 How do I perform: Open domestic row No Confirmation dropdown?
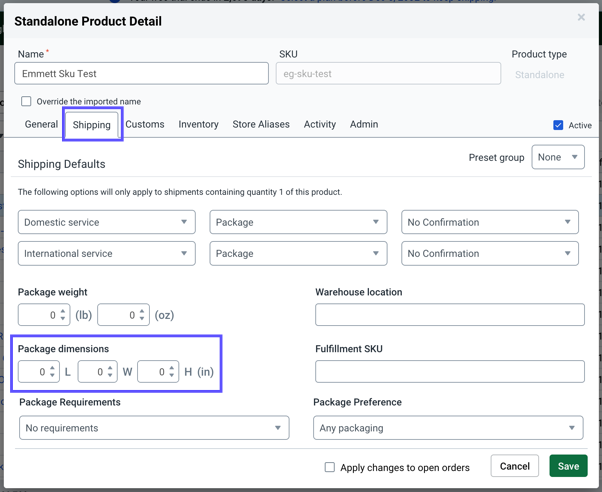pos(490,222)
